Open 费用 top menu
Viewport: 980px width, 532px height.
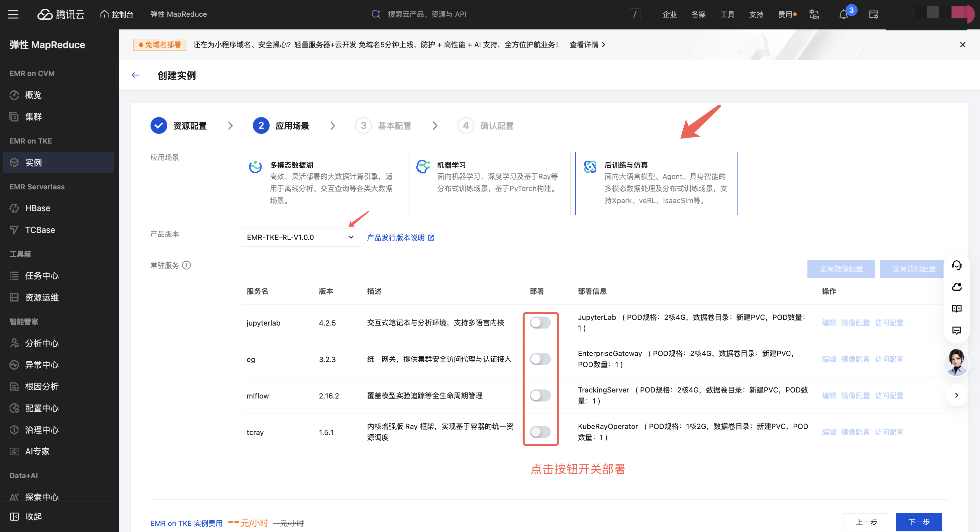[x=785, y=14]
